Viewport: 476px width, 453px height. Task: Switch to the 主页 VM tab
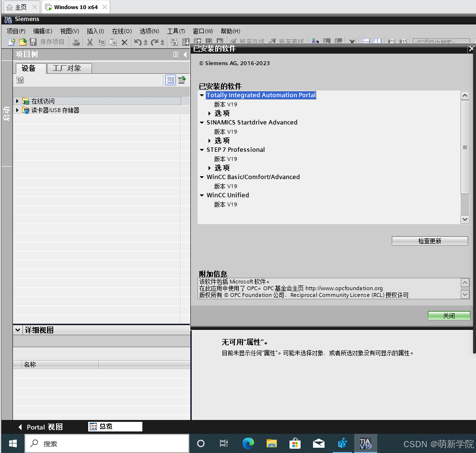coord(21,7)
